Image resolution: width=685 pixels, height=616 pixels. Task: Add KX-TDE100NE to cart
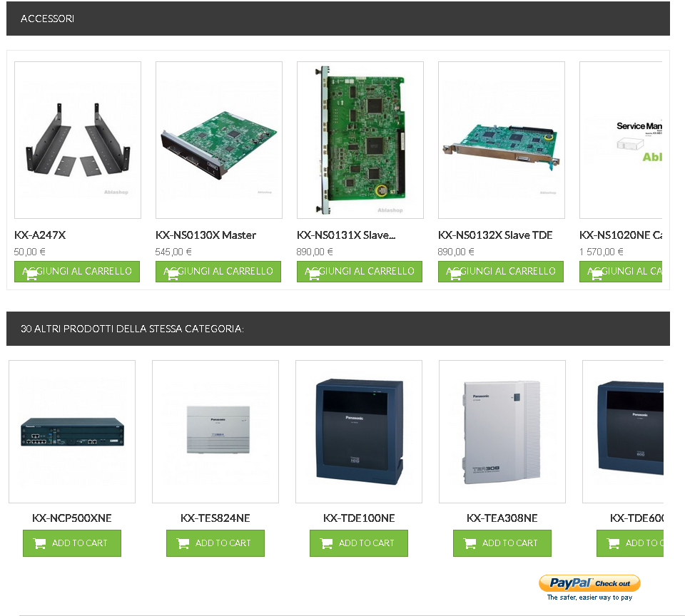(359, 543)
